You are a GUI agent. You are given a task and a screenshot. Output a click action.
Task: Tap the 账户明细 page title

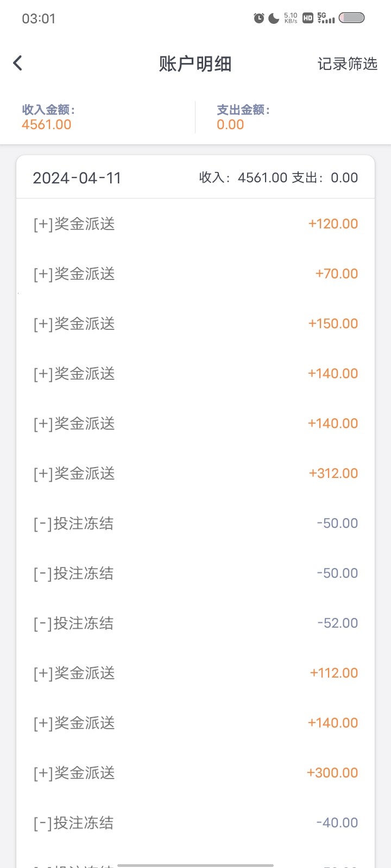[195, 64]
